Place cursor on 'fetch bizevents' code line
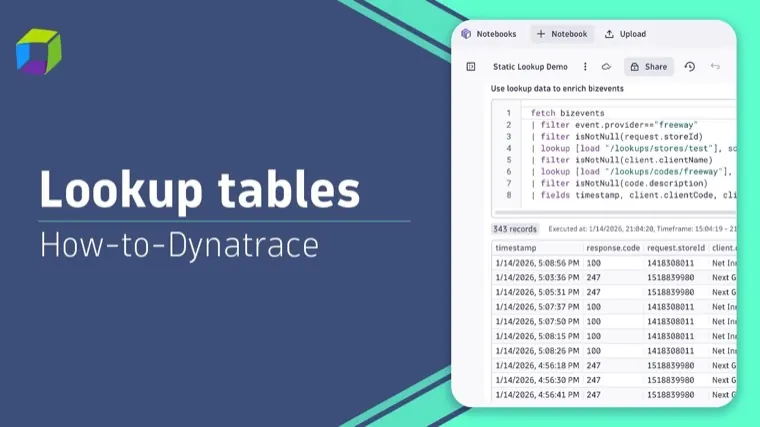Screen dimensions: 760x427 pos(568,113)
